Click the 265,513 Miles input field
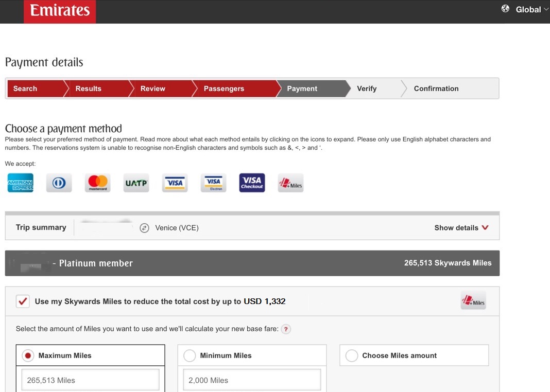 tap(90, 380)
